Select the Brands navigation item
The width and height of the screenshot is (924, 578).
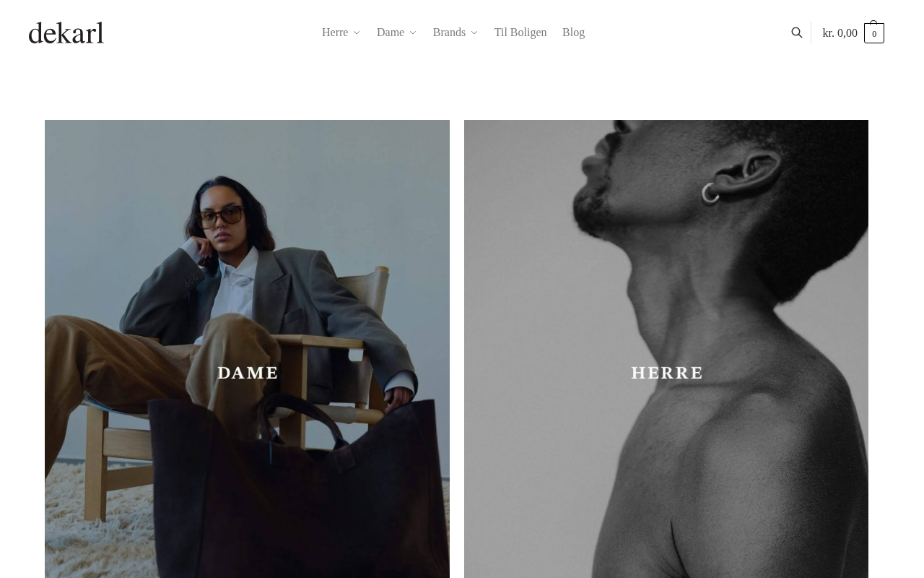(449, 33)
